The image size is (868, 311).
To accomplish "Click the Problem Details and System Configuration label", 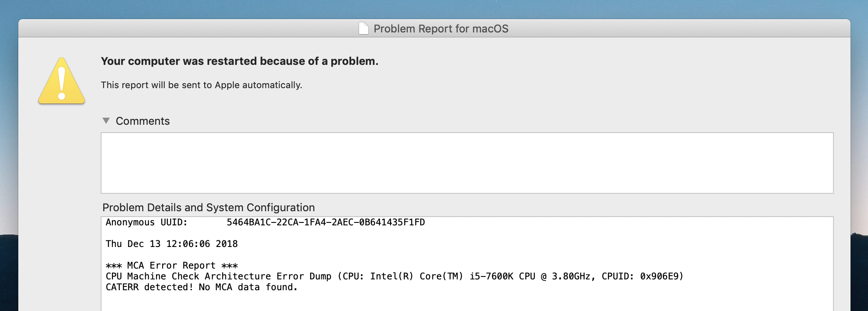I will [x=208, y=207].
